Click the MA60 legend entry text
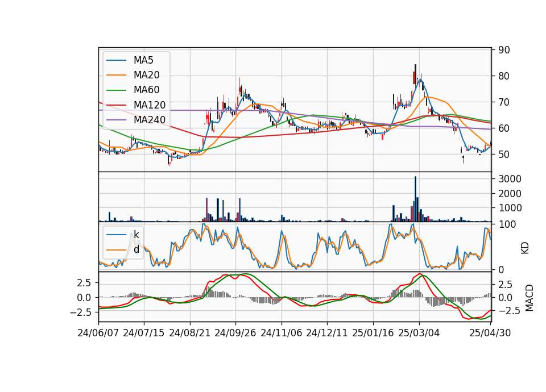The height and width of the screenshot is (392, 546). point(146,90)
